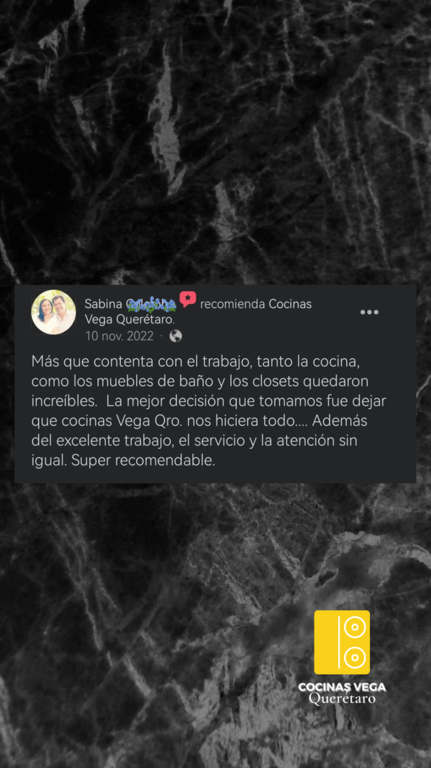
Task: Click the COCINAS VEGA logo text
Action: [x=342, y=687]
